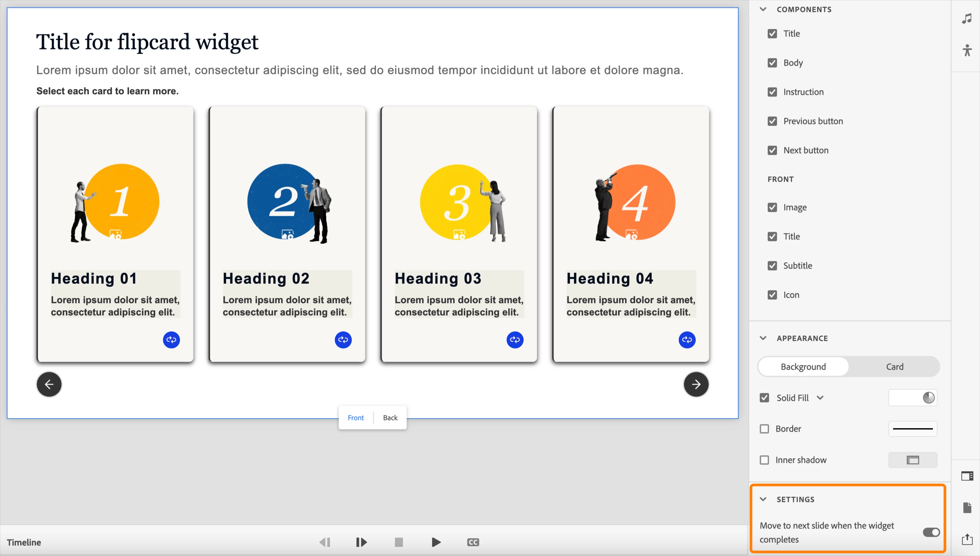This screenshot has width=980, height=556.
Task: Click the add image icon on card 2
Action: [x=288, y=234]
